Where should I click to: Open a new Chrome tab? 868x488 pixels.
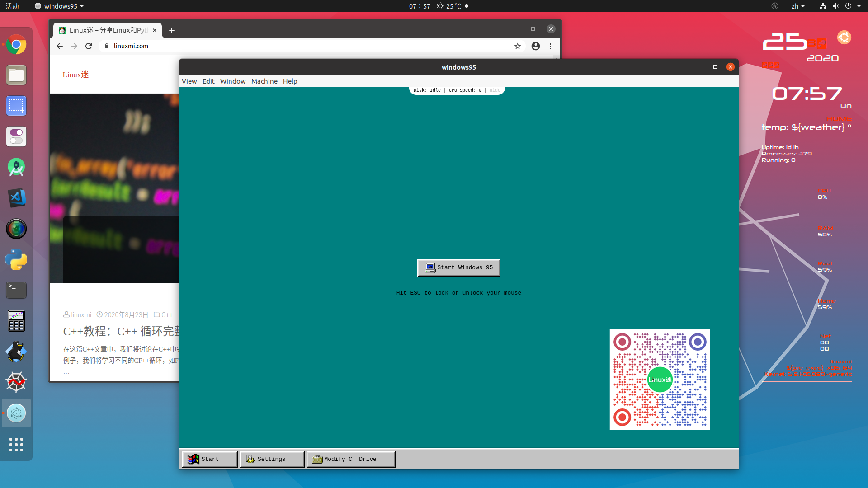(x=172, y=30)
